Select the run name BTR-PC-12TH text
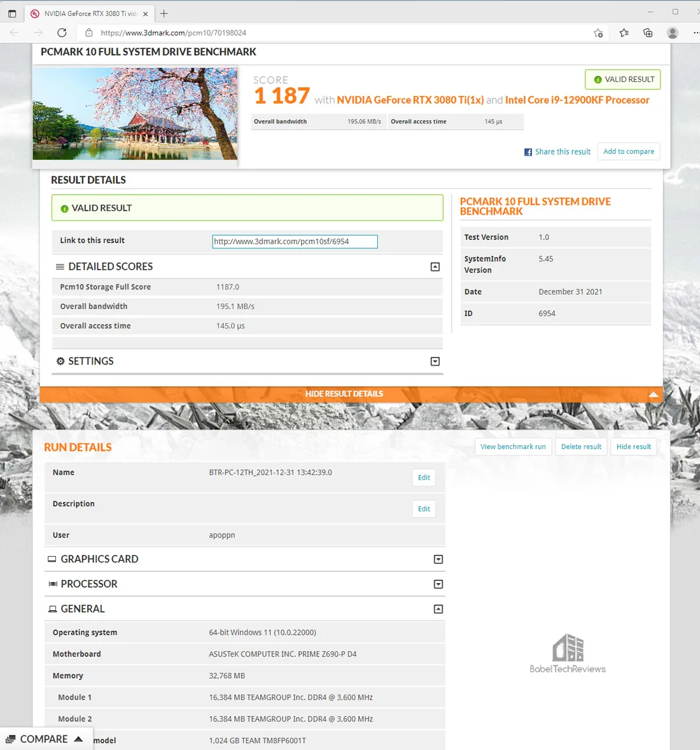This screenshot has height=750, width=700. 270,473
